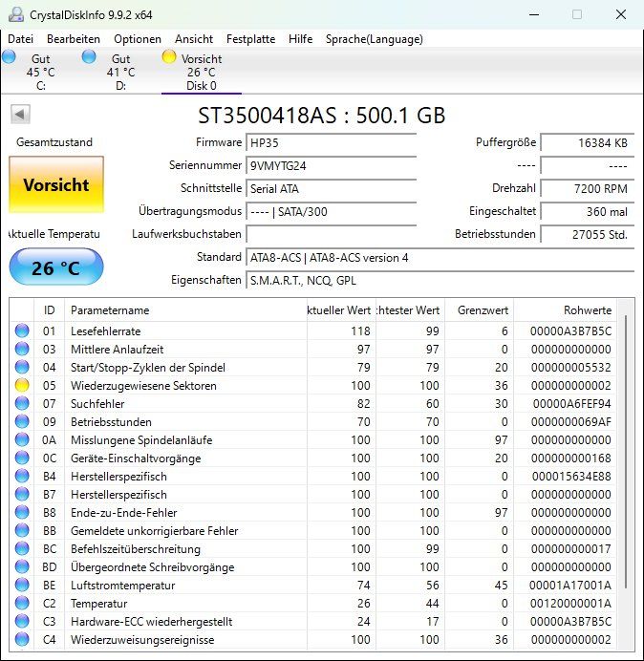This screenshot has height=661, width=644.
Task: Click status icon of Start/Stopp-Zyklen row
Action: (x=22, y=367)
